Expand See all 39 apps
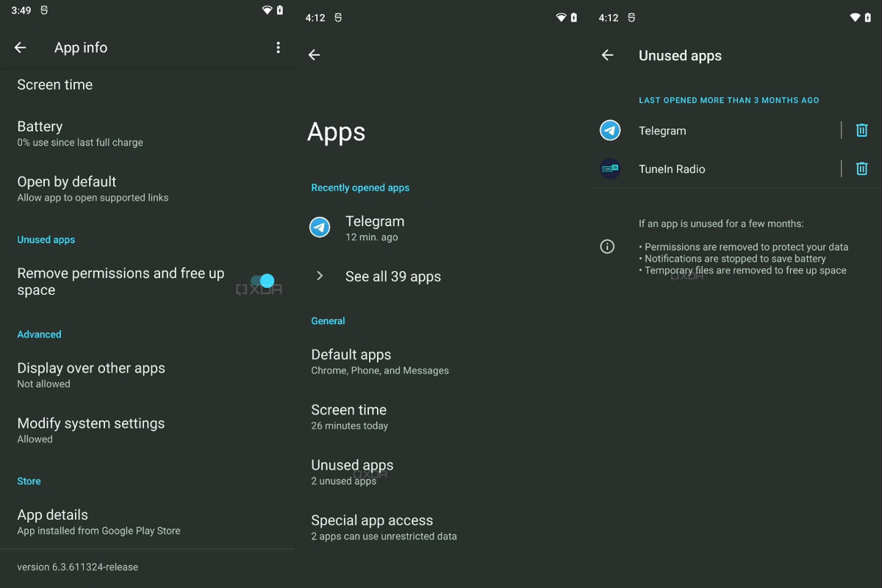The width and height of the screenshot is (882, 588). pos(393,276)
